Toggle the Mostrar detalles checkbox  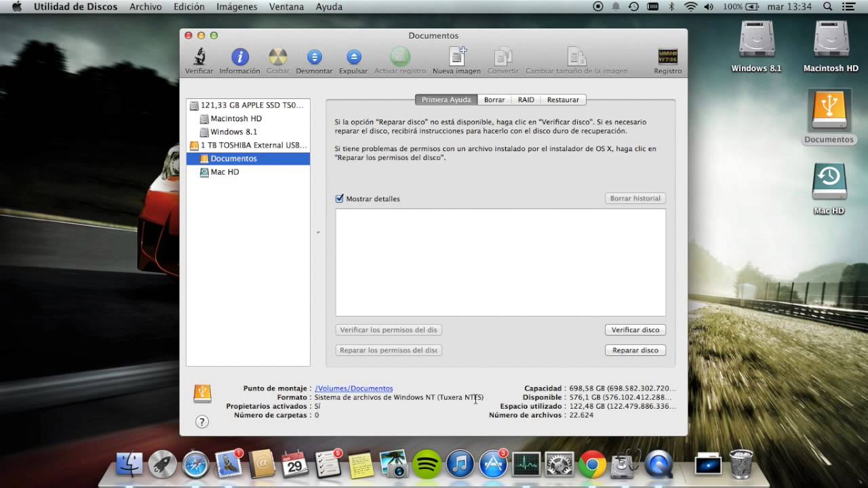coord(340,199)
